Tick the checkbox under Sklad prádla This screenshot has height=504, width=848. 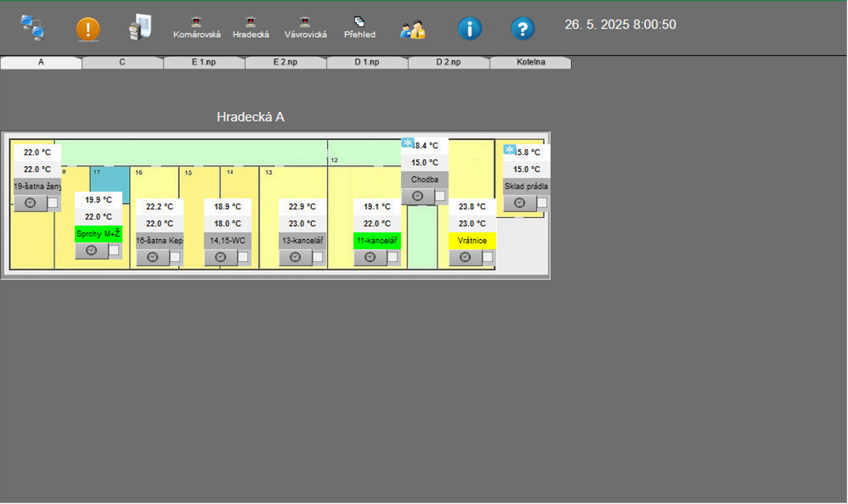tap(542, 203)
